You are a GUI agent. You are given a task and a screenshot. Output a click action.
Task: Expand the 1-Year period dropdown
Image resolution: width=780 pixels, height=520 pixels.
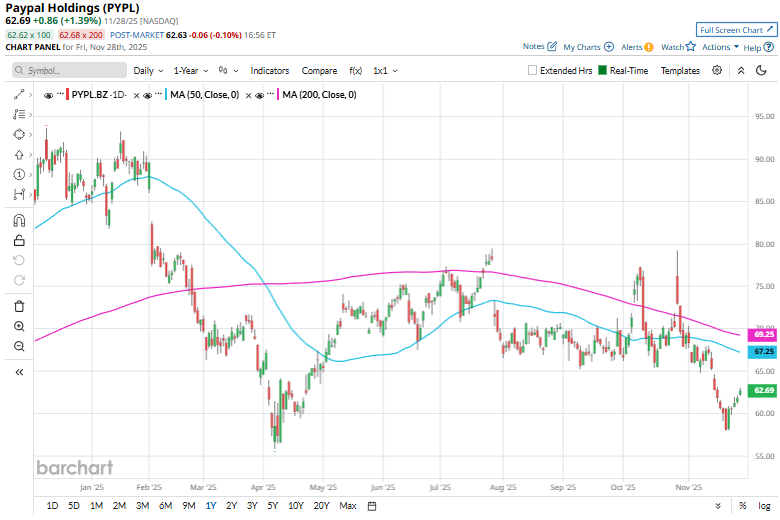189,71
